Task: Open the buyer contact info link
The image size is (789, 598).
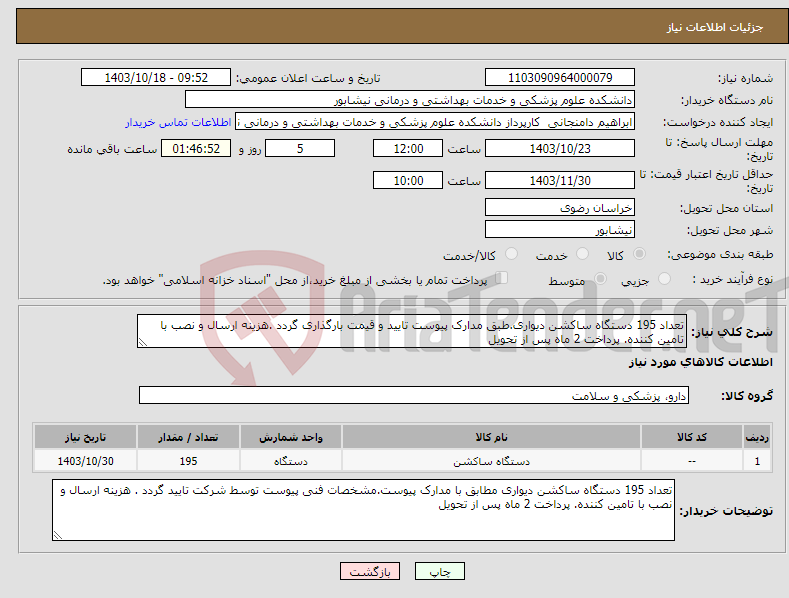Action: click(x=178, y=122)
